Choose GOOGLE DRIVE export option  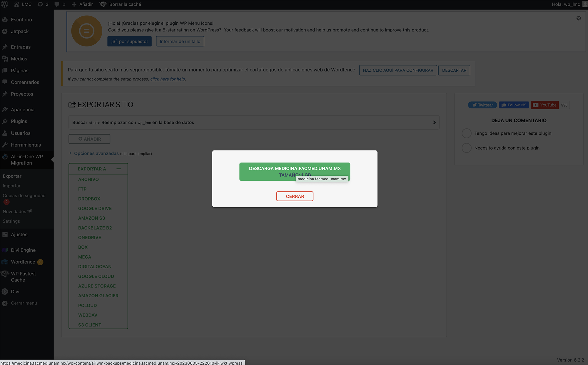95,208
